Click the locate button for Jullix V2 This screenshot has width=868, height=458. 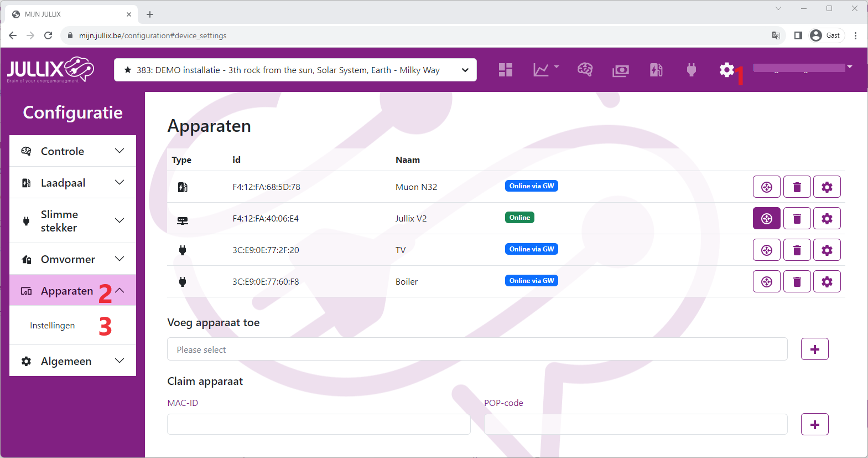click(766, 219)
